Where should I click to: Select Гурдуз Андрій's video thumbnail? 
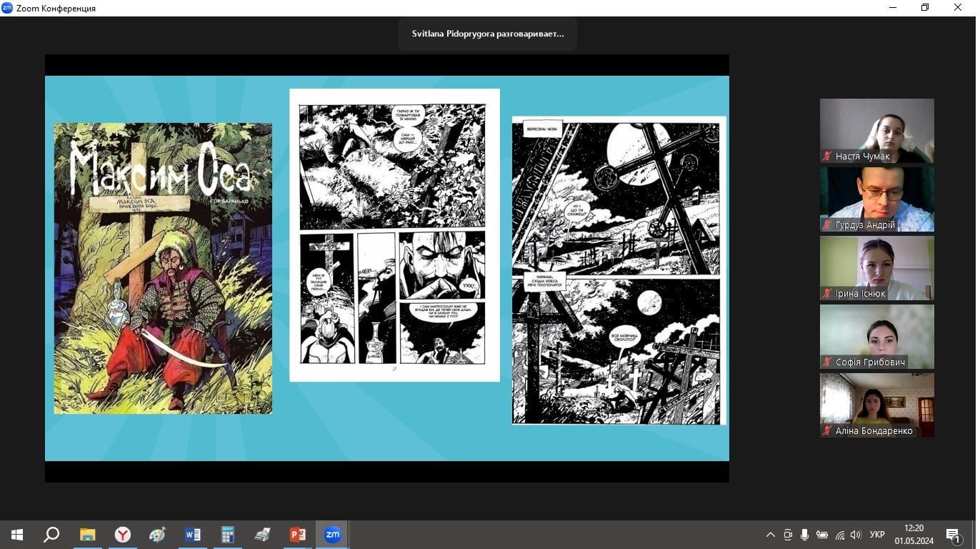(x=877, y=199)
